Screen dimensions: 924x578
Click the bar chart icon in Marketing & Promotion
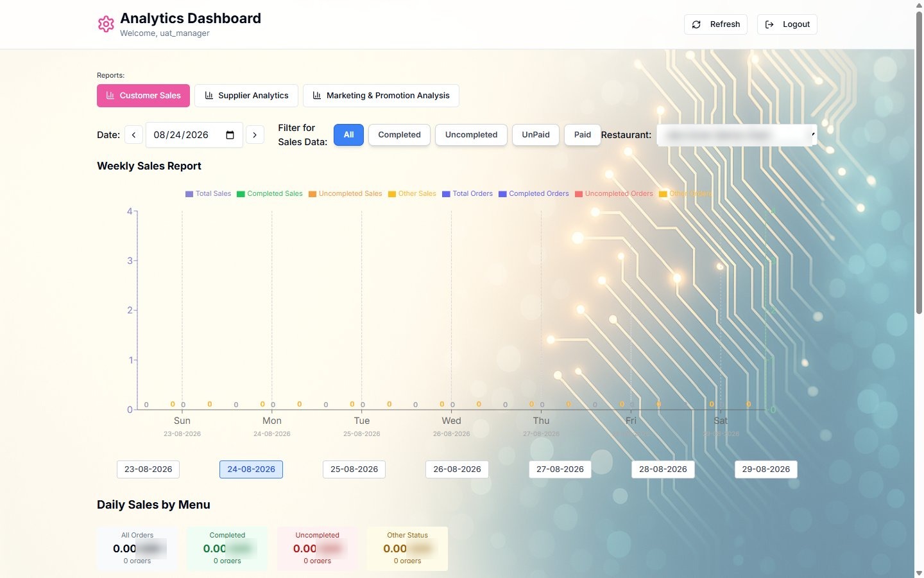click(x=317, y=95)
